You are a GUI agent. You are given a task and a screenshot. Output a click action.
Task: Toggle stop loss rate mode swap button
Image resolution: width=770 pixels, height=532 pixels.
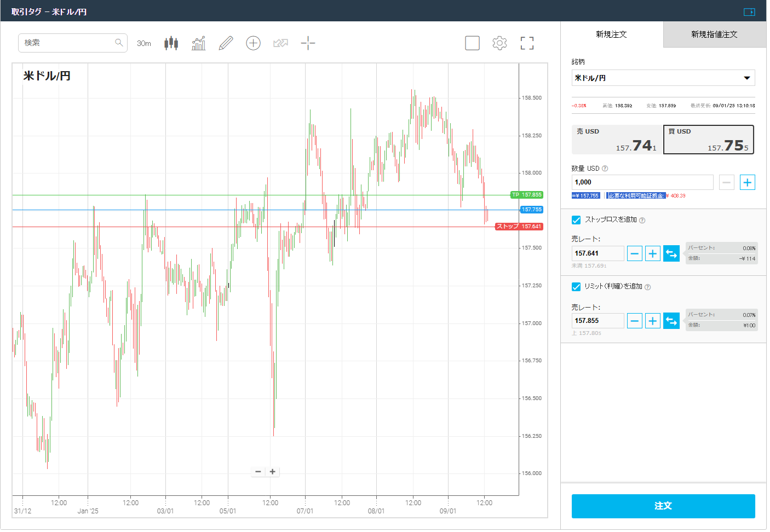671,253
